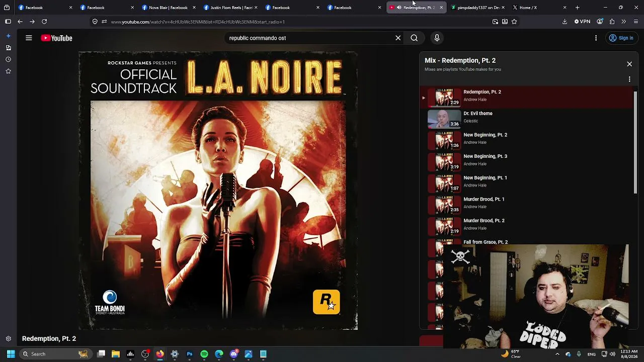Open the Dr. Evil theme thumbnail
644x362 pixels.
pos(444,118)
